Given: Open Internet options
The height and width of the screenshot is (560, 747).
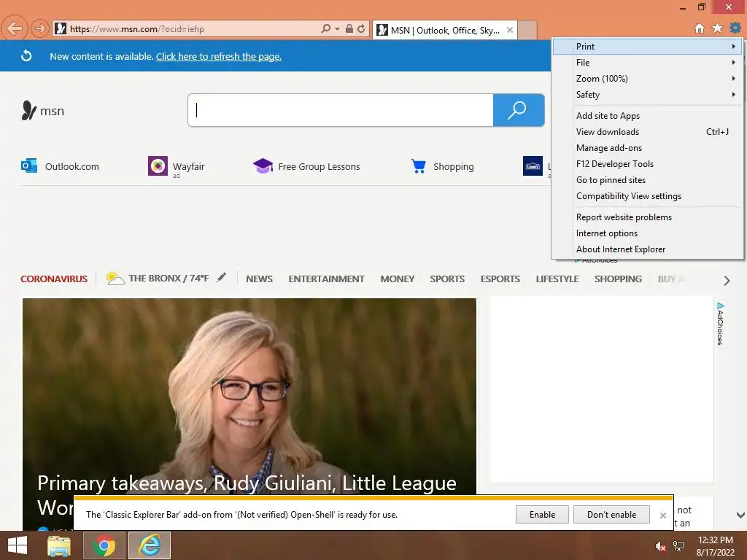Looking at the screenshot, I should (647, 233).
